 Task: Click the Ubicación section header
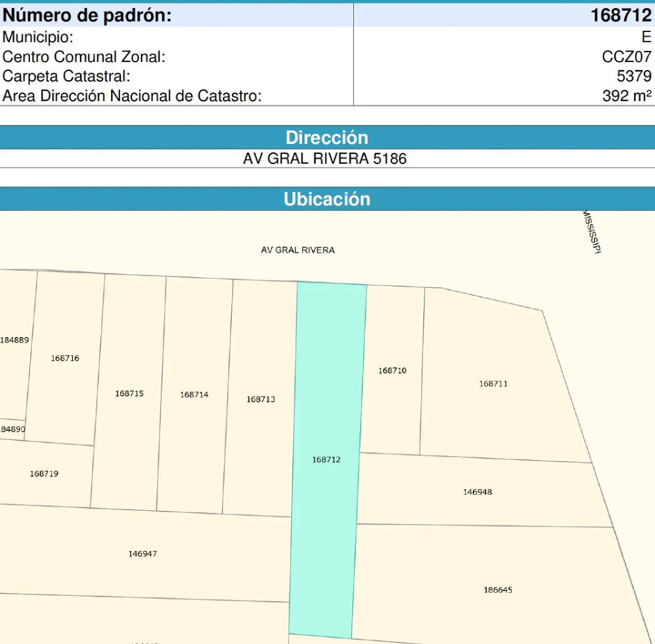(x=327, y=199)
